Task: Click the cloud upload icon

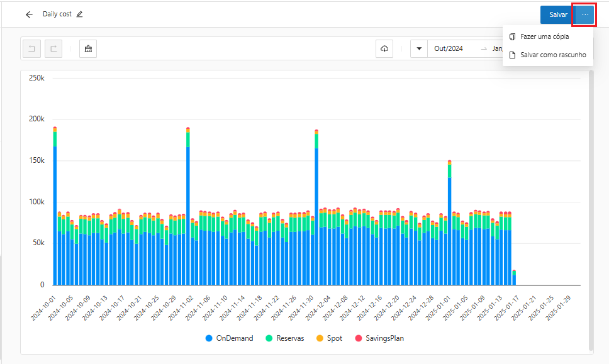Action: [x=384, y=48]
